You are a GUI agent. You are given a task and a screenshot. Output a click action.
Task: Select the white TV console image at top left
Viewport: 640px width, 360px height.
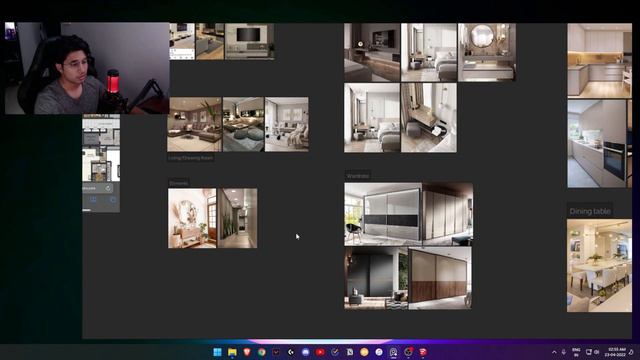pos(182,42)
